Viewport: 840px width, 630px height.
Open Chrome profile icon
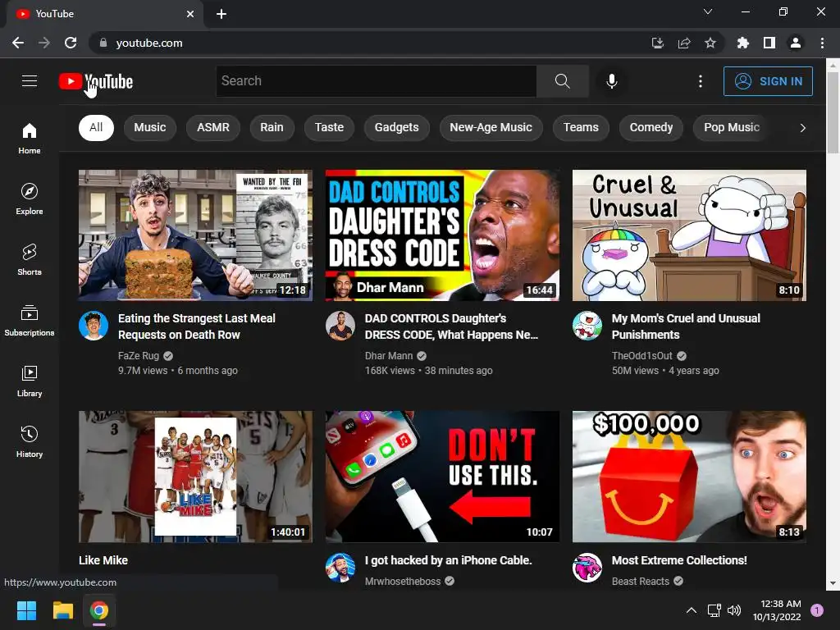(796, 43)
